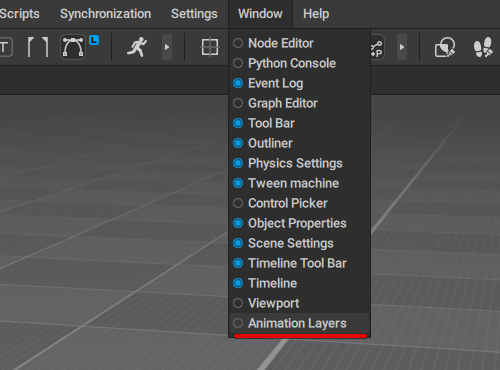500x370 pixels.
Task: Click the joint point P toolbar icon
Action: (377, 48)
